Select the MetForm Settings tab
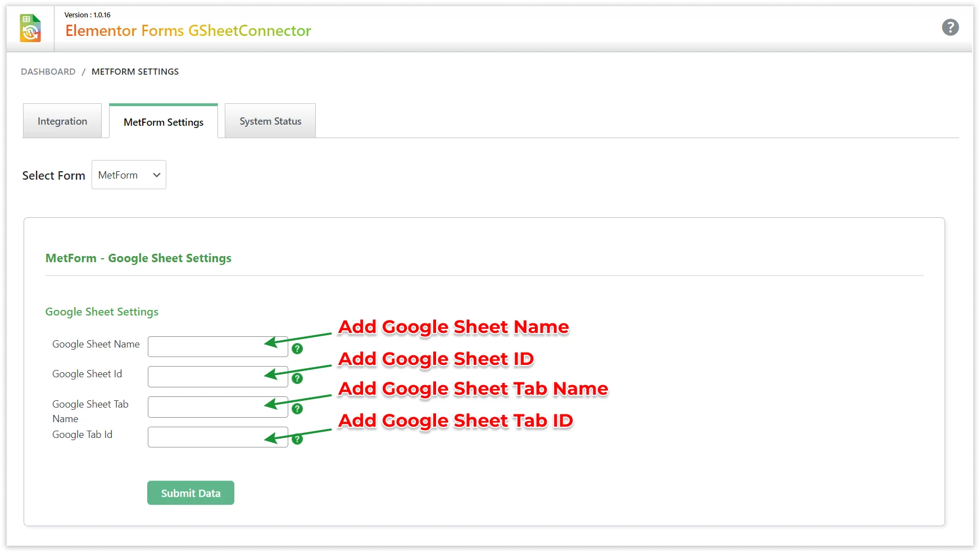 click(164, 122)
